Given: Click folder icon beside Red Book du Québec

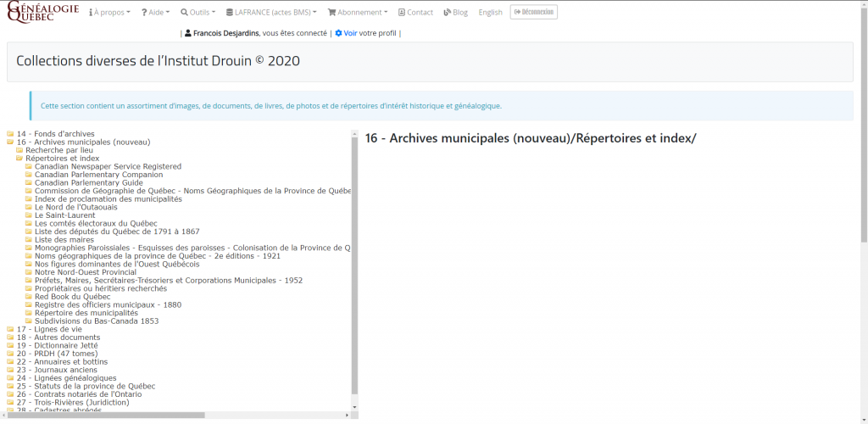Looking at the screenshot, I should click(x=29, y=297).
